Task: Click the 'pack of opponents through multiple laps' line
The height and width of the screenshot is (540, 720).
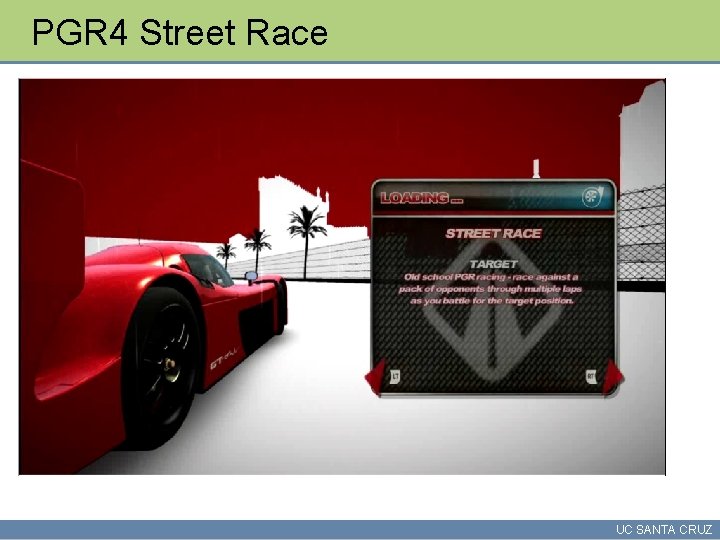Action: pyautogui.click(x=490, y=289)
